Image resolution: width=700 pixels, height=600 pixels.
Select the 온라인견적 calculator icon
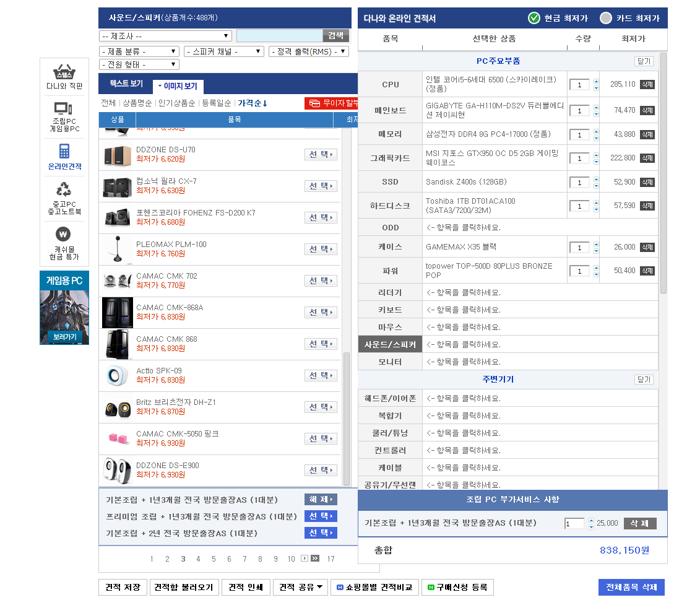click(64, 151)
